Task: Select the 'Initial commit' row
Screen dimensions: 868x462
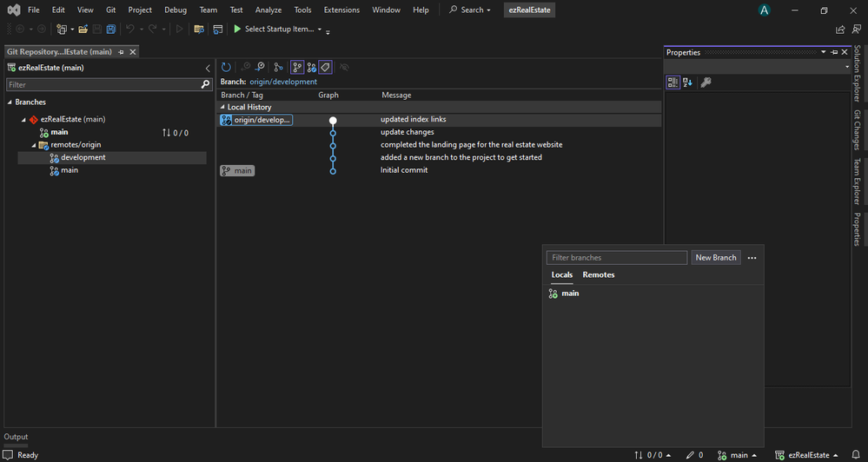Action: (x=440, y=170)
